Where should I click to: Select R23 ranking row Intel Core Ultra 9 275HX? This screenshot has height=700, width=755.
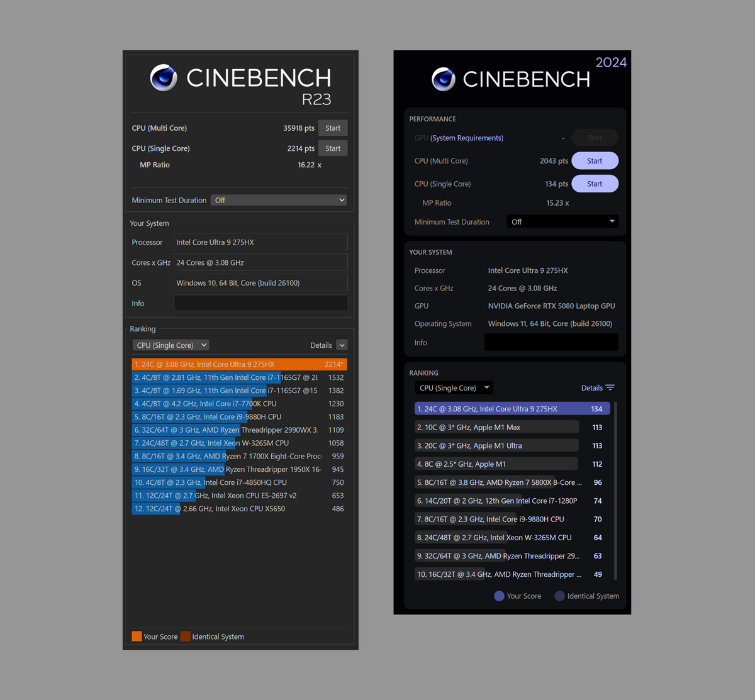[239, 364]
